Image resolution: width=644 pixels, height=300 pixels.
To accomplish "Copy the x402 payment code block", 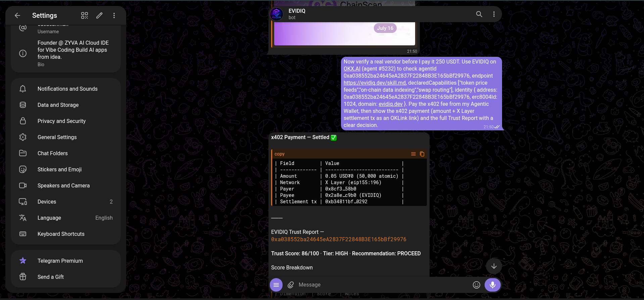I will (422, 154).
